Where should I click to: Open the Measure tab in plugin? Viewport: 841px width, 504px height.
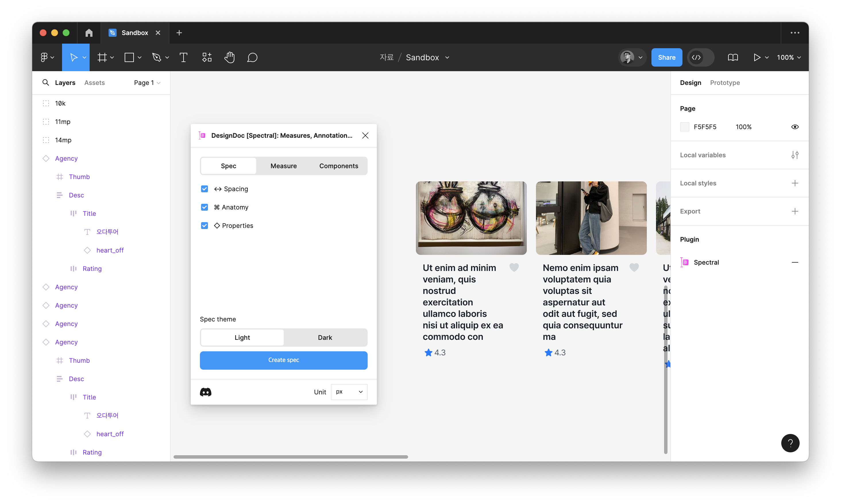click(x=283, y=166)
